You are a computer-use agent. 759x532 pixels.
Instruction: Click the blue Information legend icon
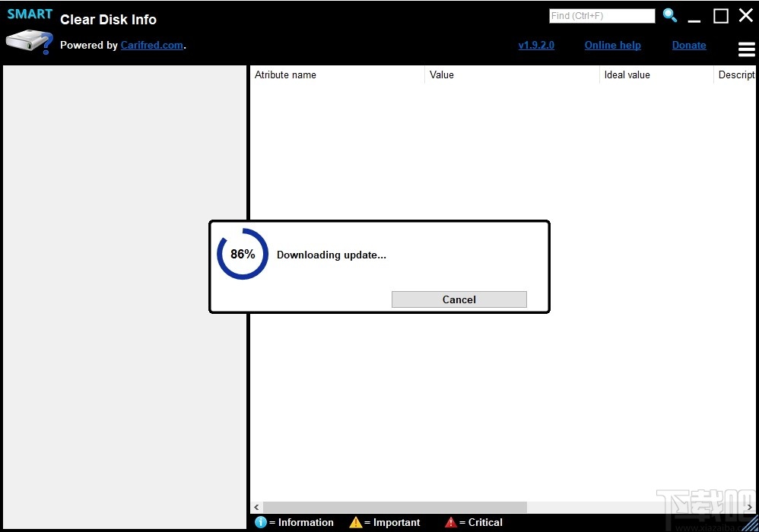260,522
